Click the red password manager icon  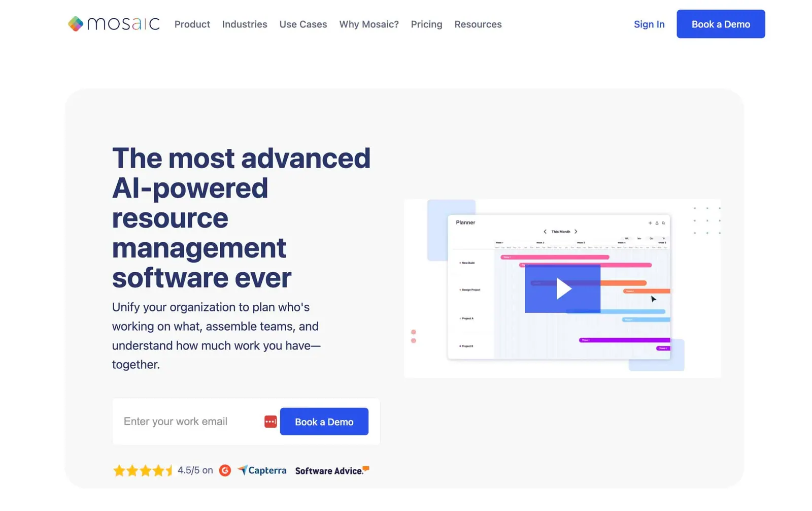click(270, 422)
